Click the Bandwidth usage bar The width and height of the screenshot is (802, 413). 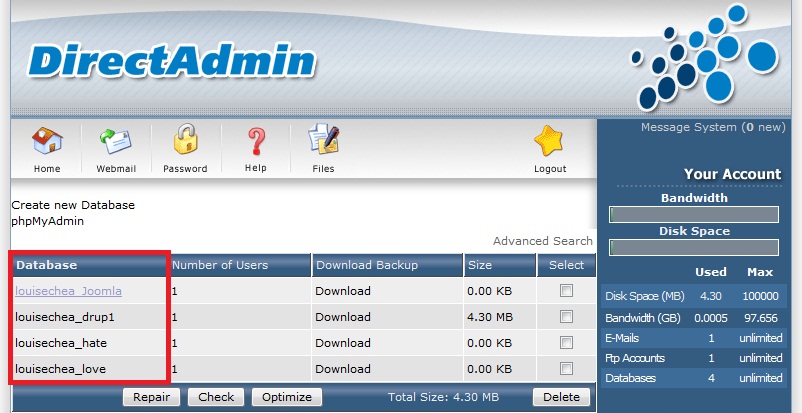(694, 214)
